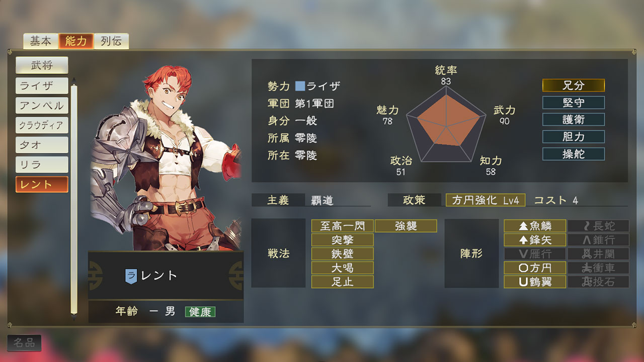Click the 長蛇 snake formation

598,226
